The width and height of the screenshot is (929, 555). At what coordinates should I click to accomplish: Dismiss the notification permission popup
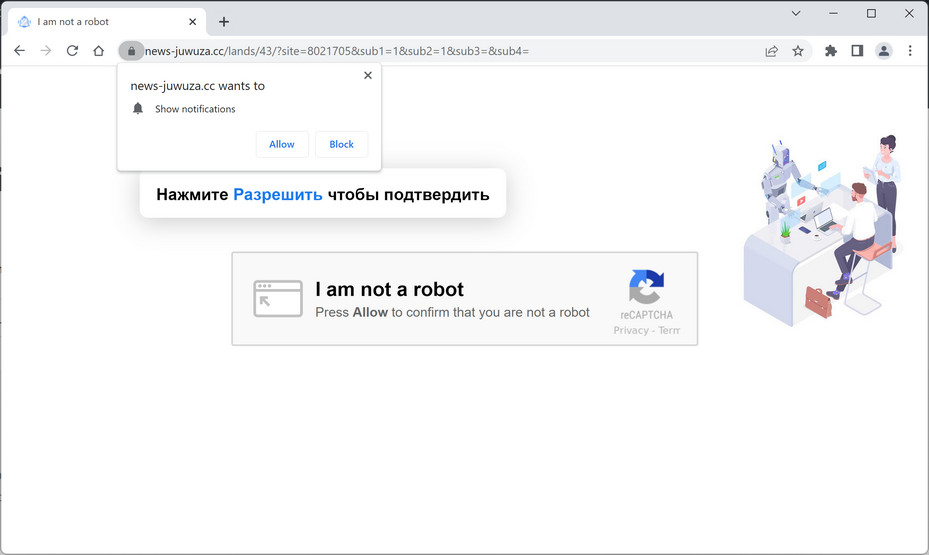pos(368,75)
